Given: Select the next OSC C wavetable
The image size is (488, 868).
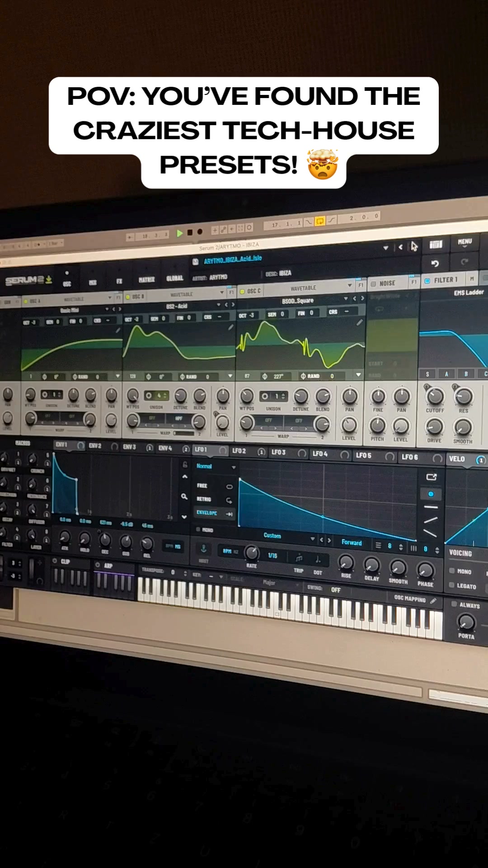Looking at the screenshot, I should [362, 298].
